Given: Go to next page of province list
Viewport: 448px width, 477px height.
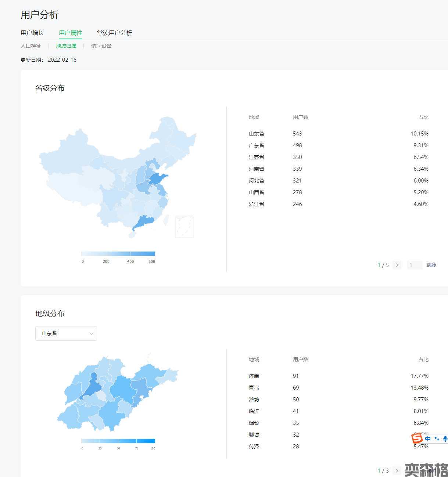Looking at the screenshot, I should (397, 265).
